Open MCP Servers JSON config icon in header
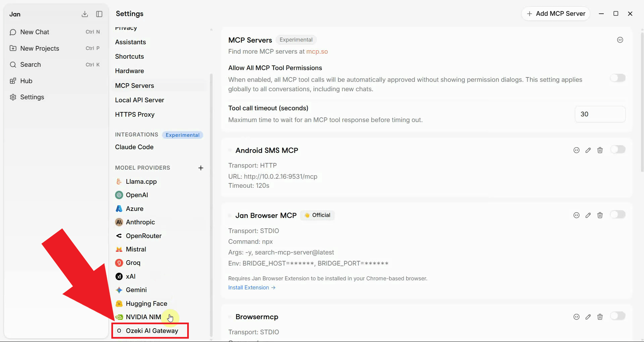Screen dimensions: 644x342 620,40
